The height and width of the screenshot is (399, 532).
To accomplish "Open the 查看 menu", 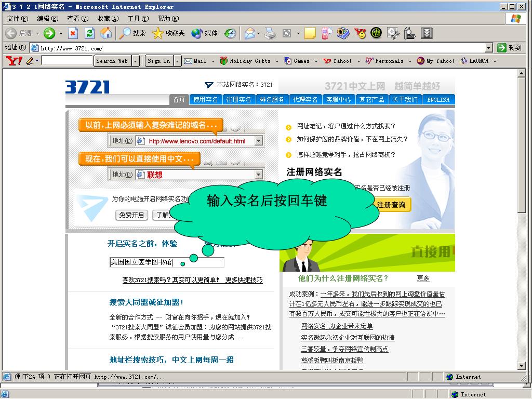I will click(78, 19).
